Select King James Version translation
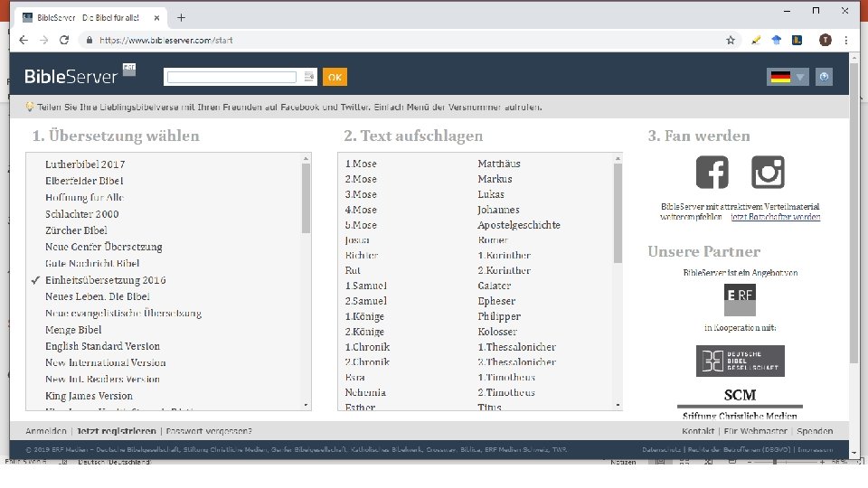Screen dimensions: 868x488 90,396
